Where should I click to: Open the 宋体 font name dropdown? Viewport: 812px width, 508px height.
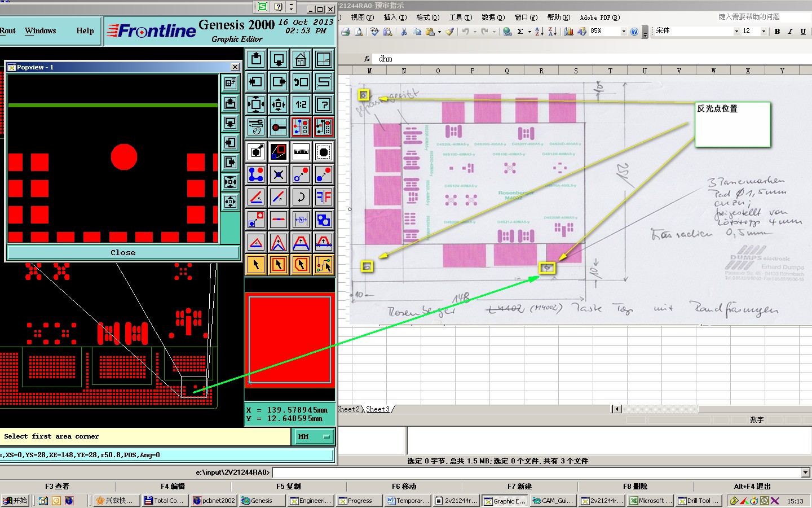736,32
